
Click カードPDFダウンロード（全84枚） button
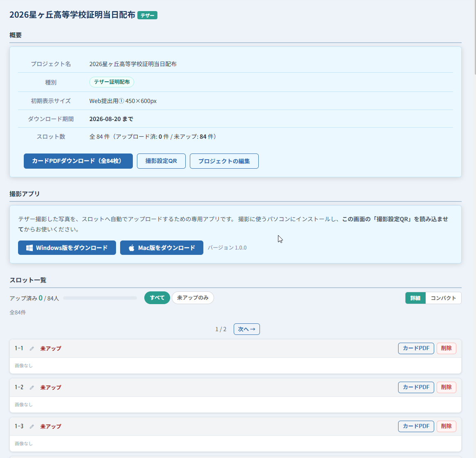point(78,161)
